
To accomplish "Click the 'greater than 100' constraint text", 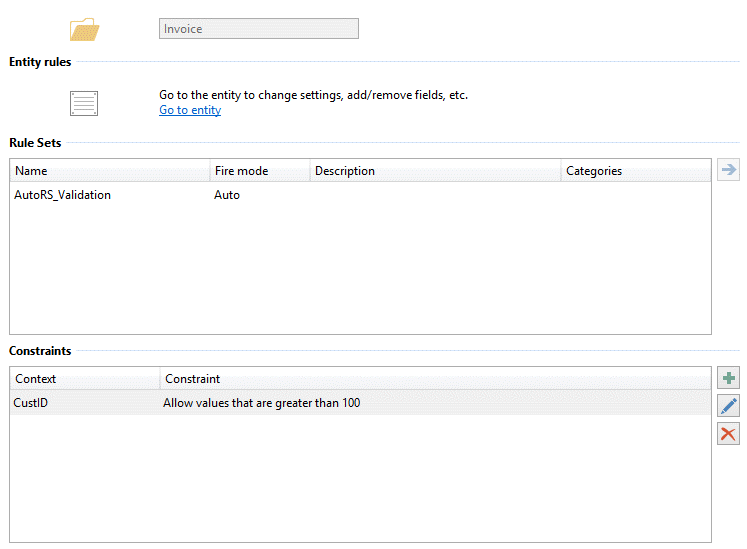I will [x=261, y=403].
